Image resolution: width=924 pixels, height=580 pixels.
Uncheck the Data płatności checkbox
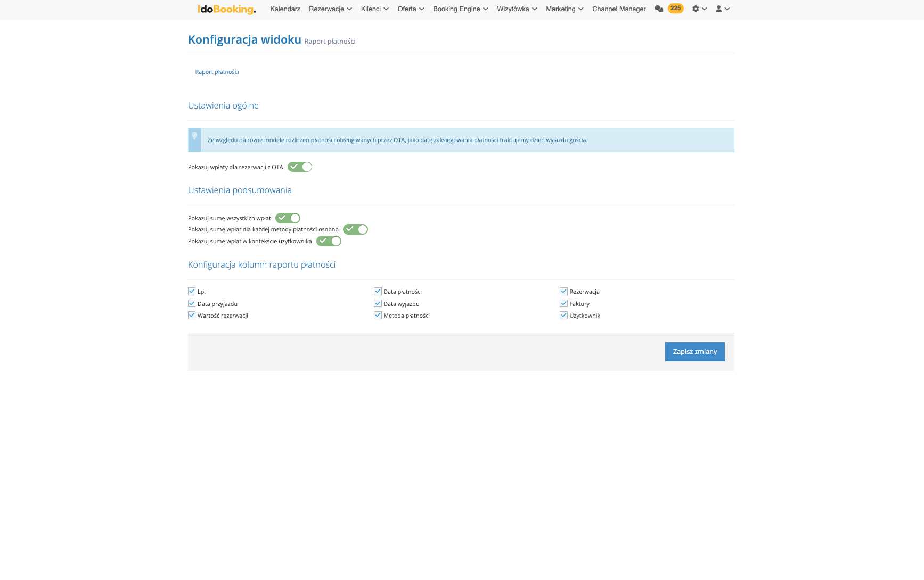pyautogui.click(x=378, y=292)
